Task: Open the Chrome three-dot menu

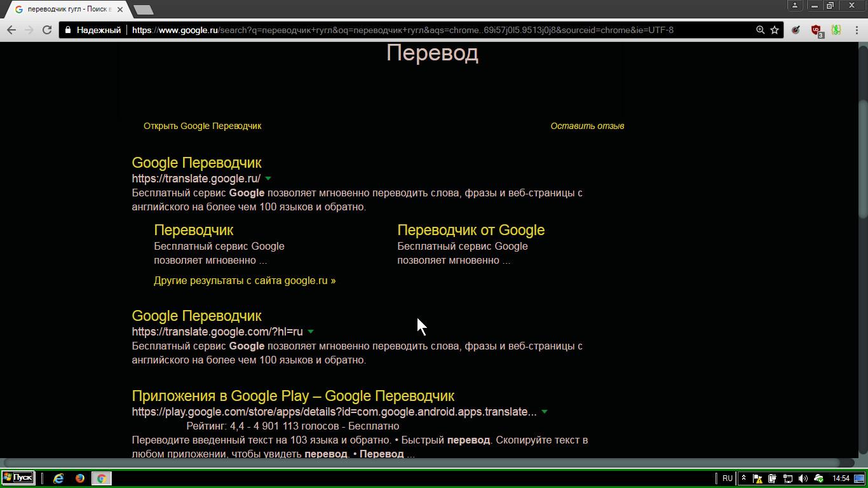Action: (856, 30)
